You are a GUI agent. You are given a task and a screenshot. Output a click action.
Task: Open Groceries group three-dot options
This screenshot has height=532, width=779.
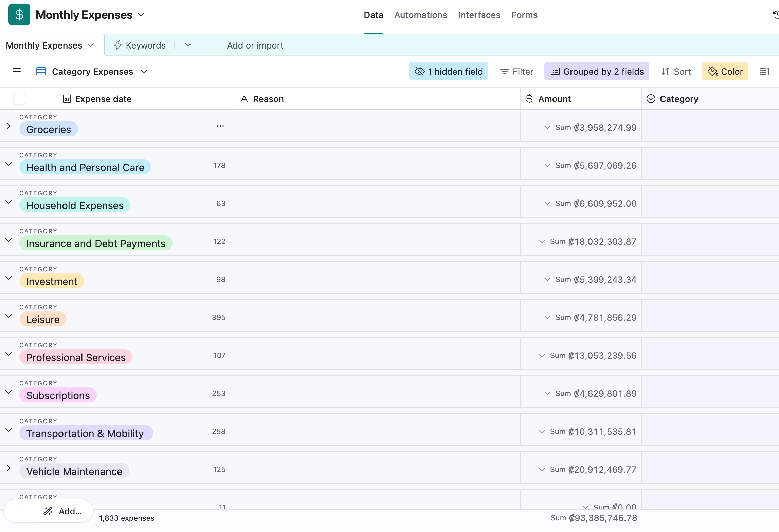coord(220,126)
